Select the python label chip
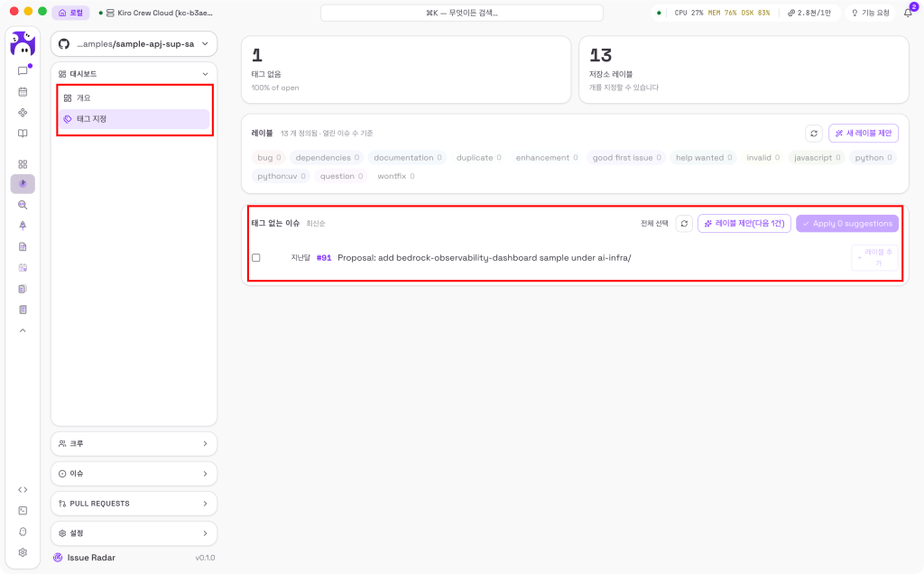Image resolution: width=924 pixels, height=574 pixels. pos(873,157)
